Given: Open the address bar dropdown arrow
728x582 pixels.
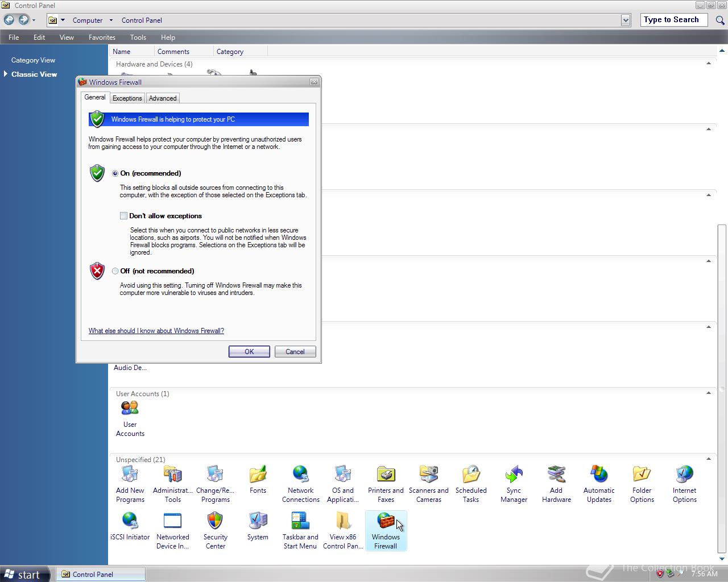Looking at the screenshot, I should [626, 20].
